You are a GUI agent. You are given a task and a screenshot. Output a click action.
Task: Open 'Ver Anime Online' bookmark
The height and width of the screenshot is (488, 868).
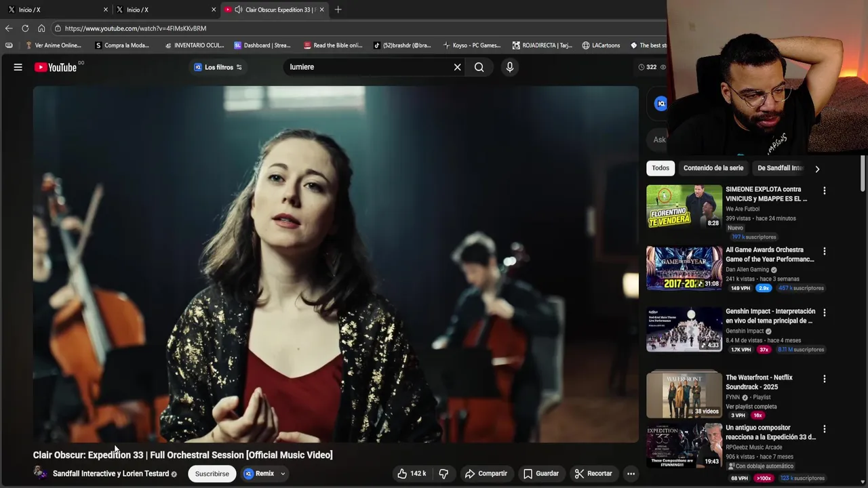(x=53, y=45)
